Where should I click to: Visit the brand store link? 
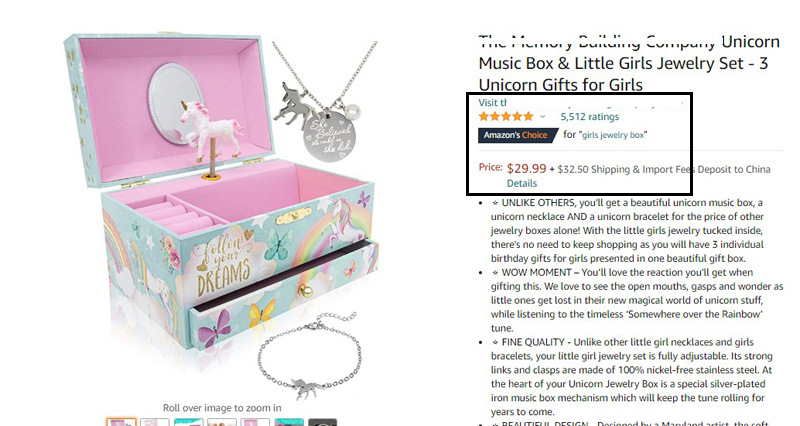(x=492, y=103)
